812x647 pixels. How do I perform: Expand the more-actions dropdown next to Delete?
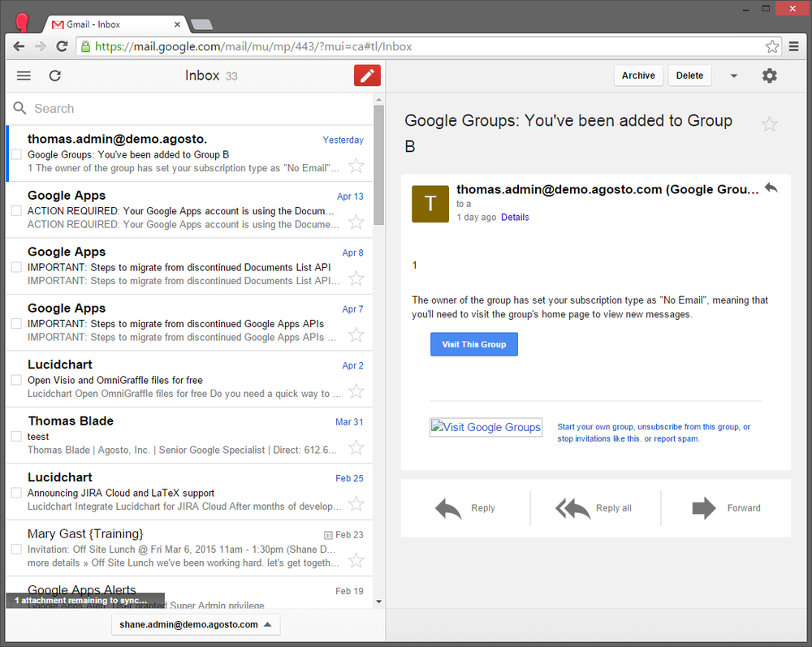click(x=734, y=75)
